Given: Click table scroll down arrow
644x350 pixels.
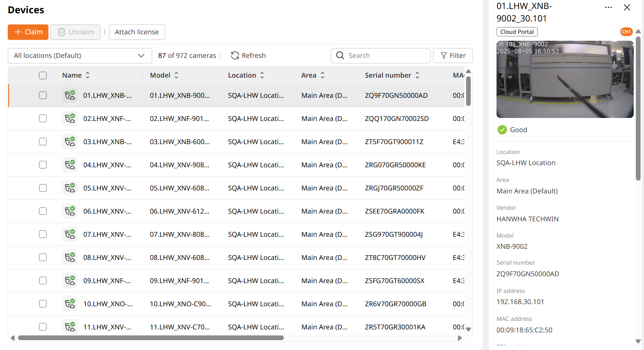Looking at the screenshot, I should pos(469,329).
